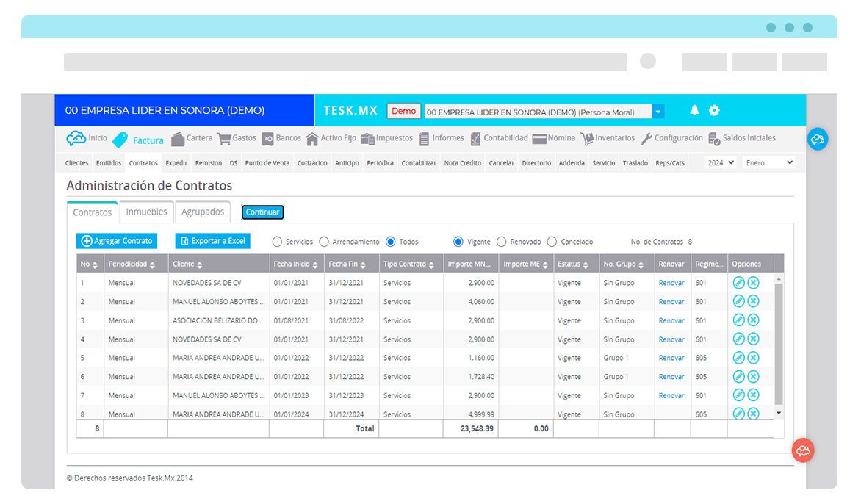Click the Agregar Contrato button

click(x=116, y=241)
